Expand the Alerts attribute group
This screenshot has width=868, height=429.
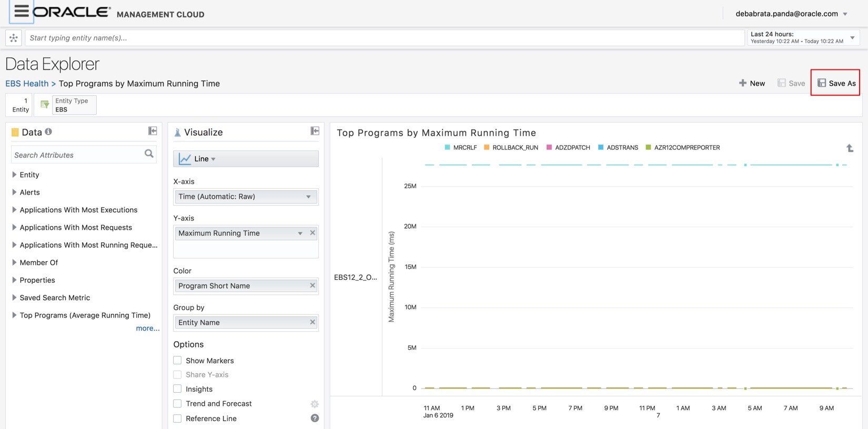click(14, 192)
